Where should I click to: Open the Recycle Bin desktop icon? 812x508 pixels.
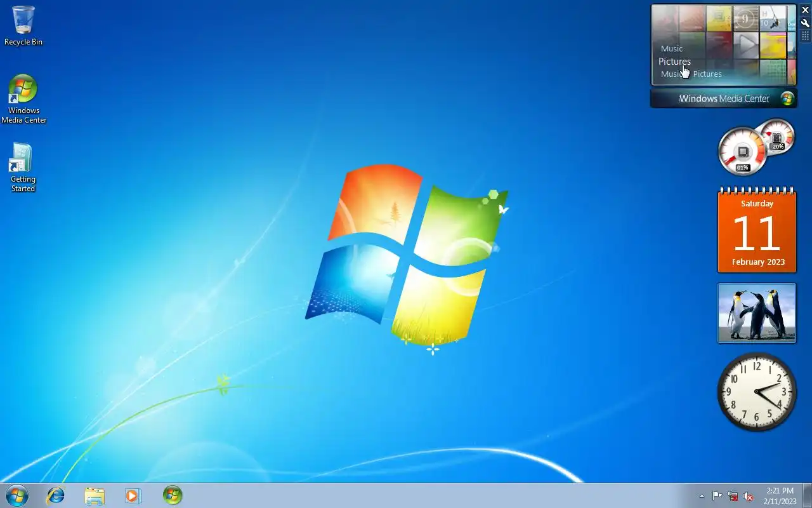(x=23, y=26)
